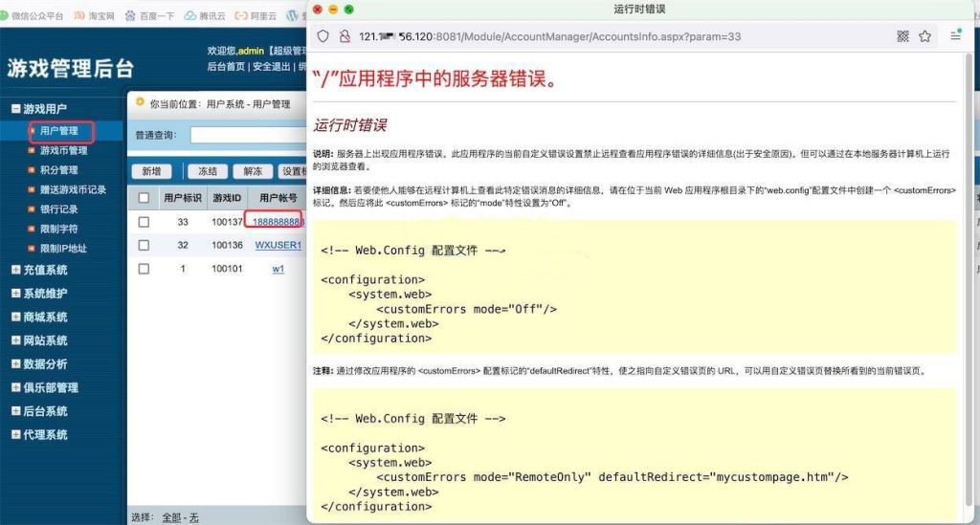The image size is (980, 525).
Task: Open the 百度一下 bookmark
Action: (148, 16)
